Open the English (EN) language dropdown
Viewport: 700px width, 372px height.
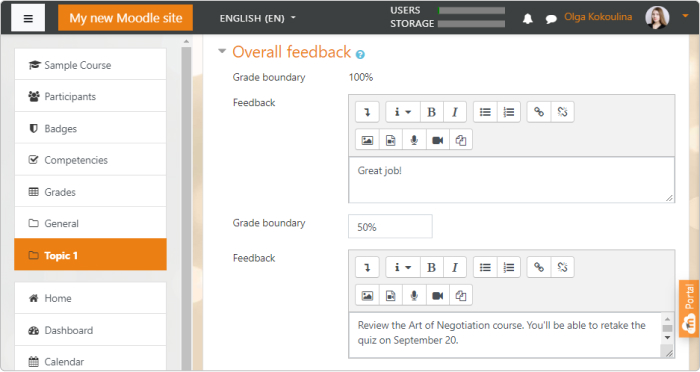click(x=258, y=18)
